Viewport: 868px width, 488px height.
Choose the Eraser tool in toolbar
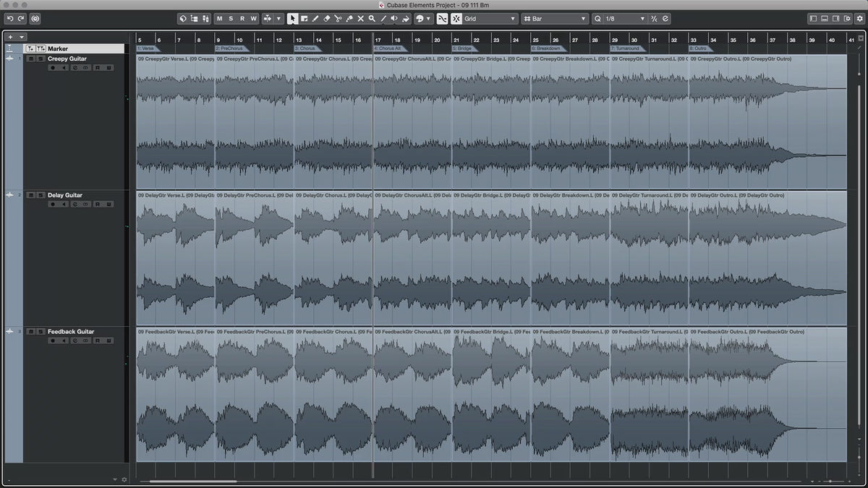(x=326, y=19)
